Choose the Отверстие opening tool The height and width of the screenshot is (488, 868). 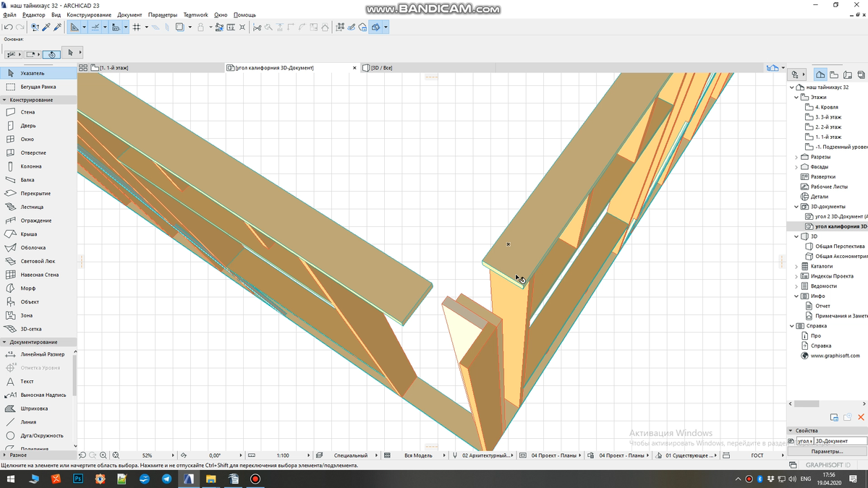pyautogui.click(x=38, y=153)
